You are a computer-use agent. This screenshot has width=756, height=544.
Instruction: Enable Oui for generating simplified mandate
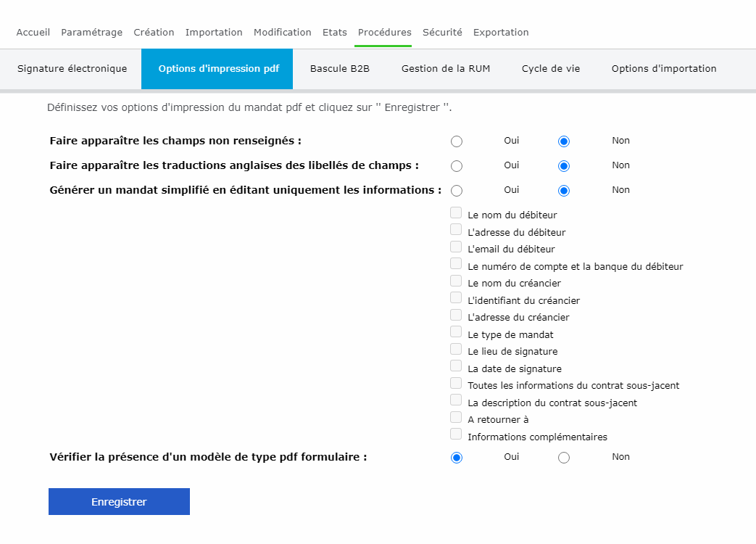click(x=457, y=191)
